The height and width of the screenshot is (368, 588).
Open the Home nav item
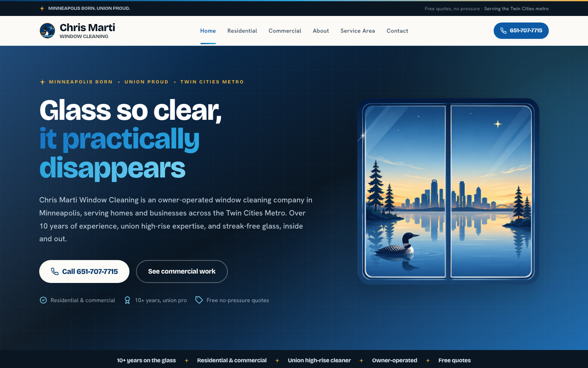pyautogui.click(x=208, y=31)
